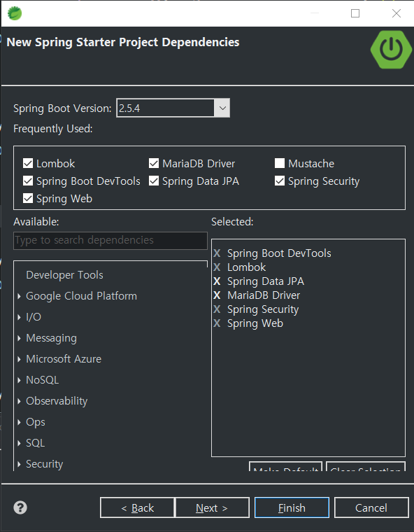Select the Developer Tools category
This screenshot has height=532, width=414.
coord(64,275)
